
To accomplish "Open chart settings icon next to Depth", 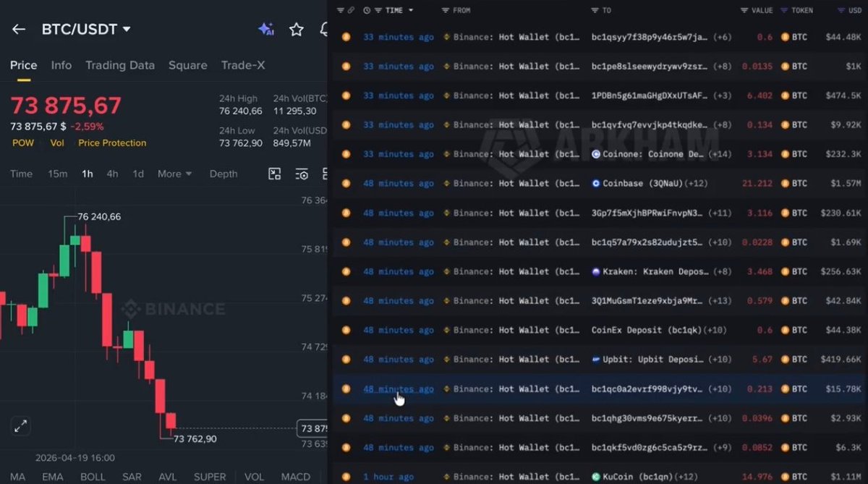I will pyautogui.click(x=302, y=174).
